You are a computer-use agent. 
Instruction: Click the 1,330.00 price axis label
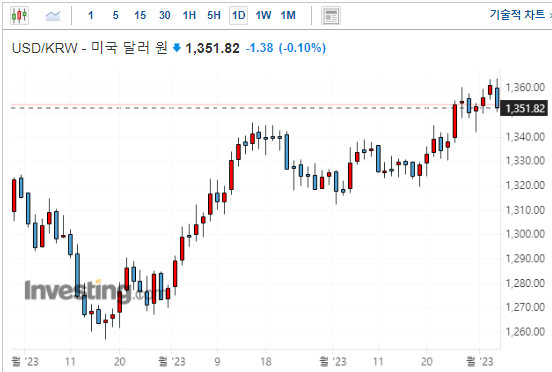pyautogui.click(x=525, y=161)
